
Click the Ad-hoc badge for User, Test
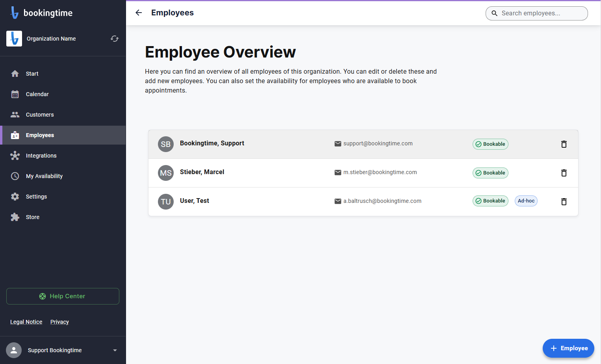point(526,201)
